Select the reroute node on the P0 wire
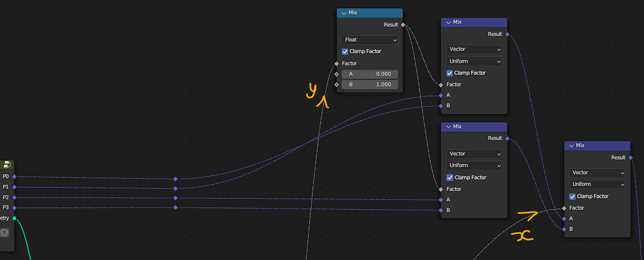This screenshot has width=644, height=260. click(175, 179)
